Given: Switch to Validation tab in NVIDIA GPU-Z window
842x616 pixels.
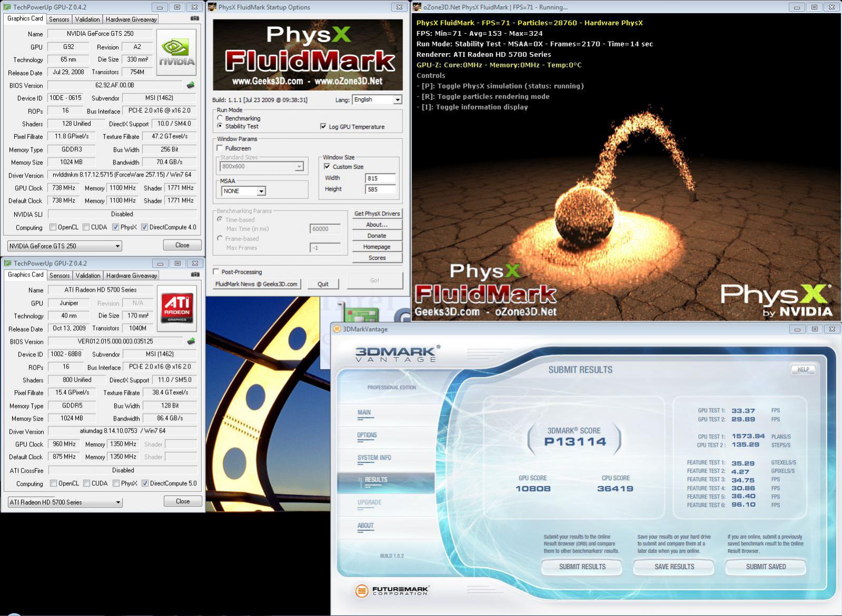Looking at the screenshot, I should click(x=87, y=19).
